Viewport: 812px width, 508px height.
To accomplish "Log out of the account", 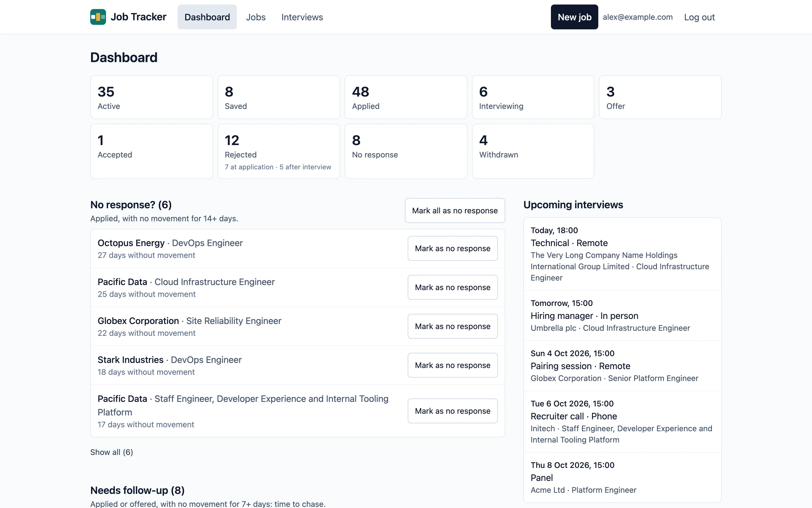I will [x=699, y=17].
